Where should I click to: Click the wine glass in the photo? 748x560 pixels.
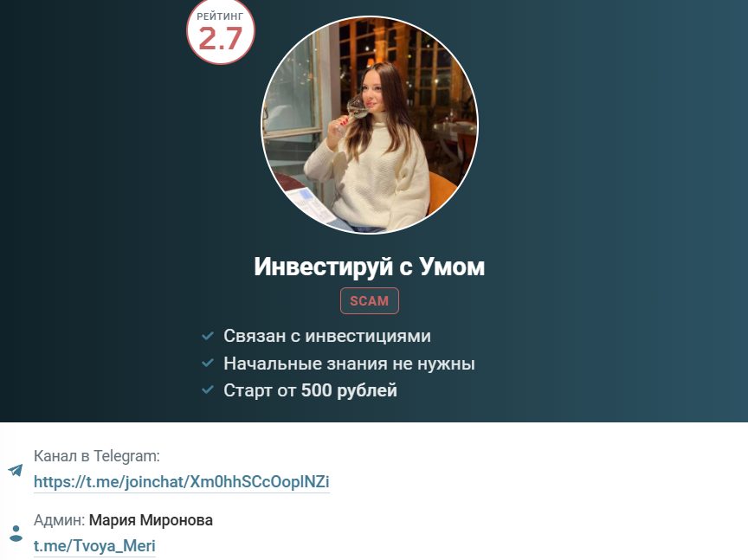point(357,108)
